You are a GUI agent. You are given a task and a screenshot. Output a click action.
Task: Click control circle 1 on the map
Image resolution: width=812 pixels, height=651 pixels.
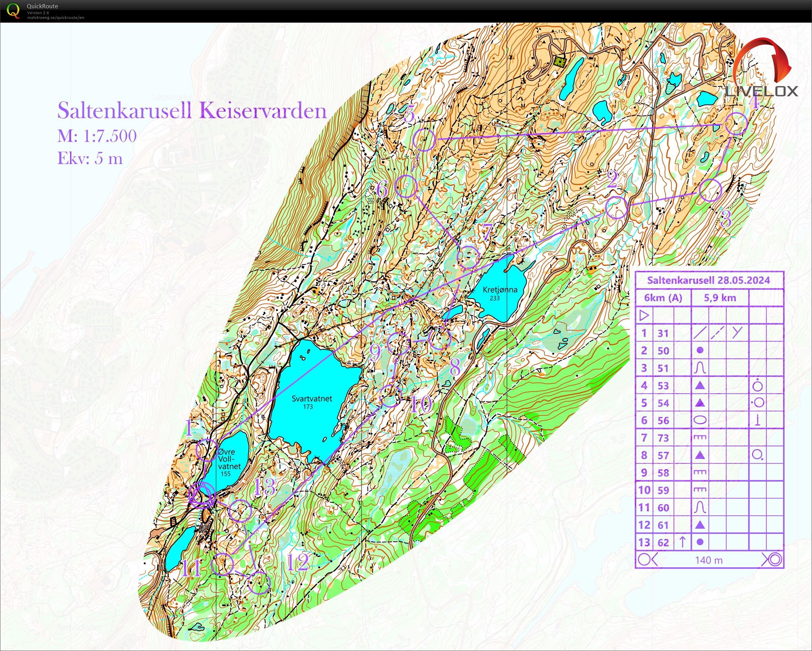coord(207,450)
